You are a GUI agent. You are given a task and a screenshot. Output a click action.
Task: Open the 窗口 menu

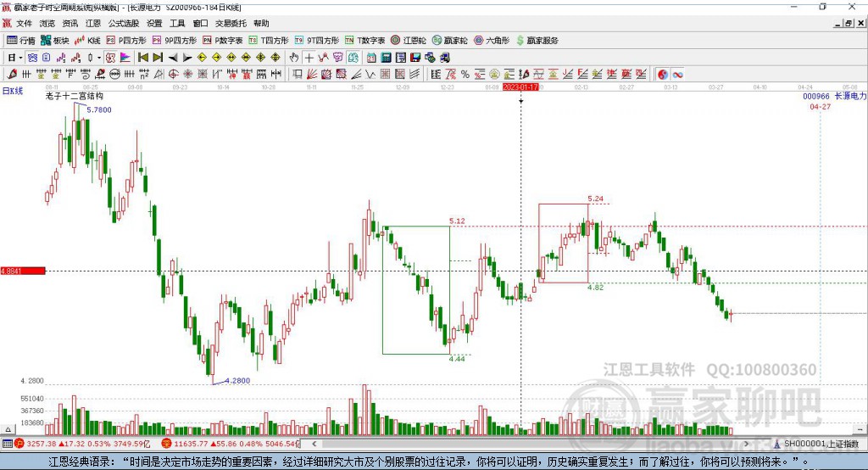200,23
